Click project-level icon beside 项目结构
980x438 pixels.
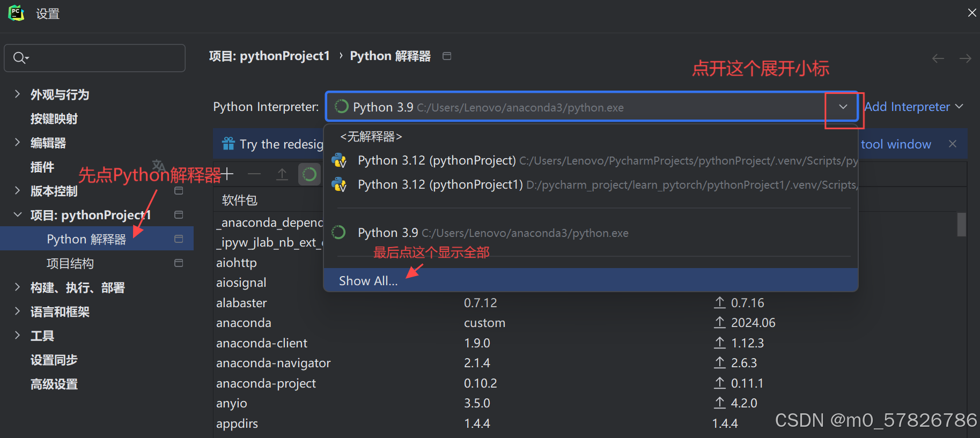click(179, 263)
